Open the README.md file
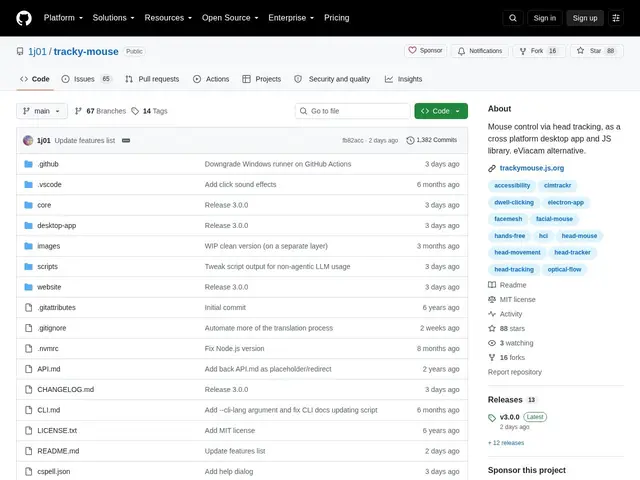640x480 pixels. pos(58,451)
